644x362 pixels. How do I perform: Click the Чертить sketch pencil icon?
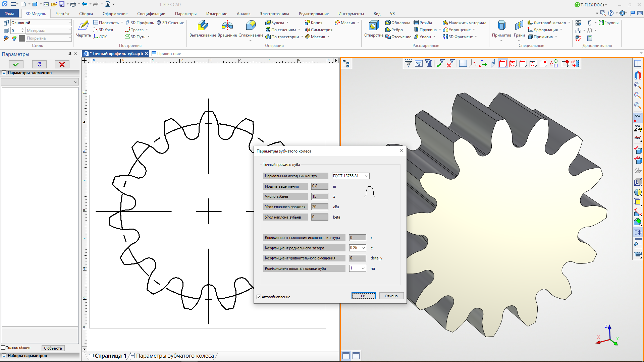click(83, 26)
